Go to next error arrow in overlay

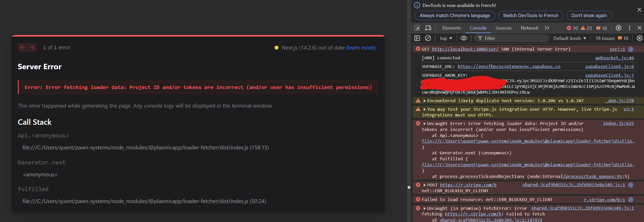(32, 47)
